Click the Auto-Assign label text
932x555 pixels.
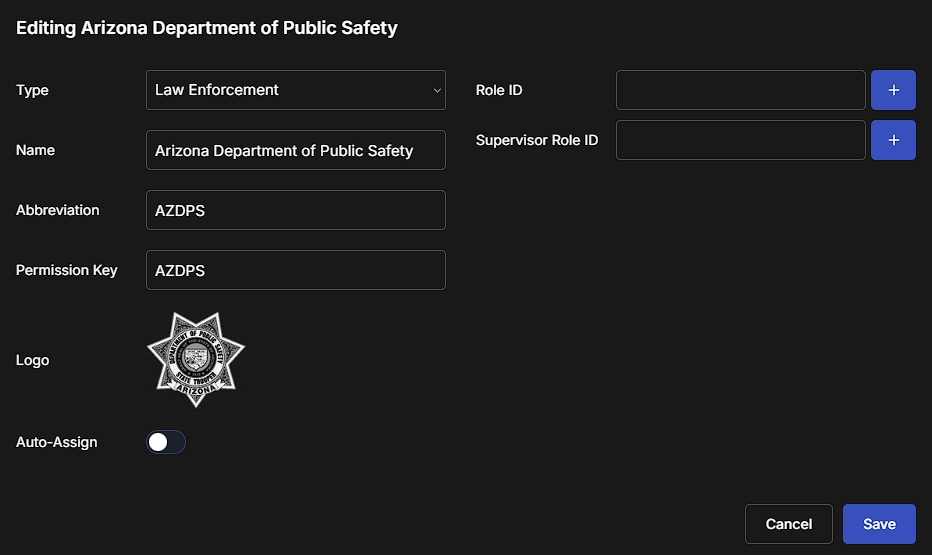(x=57, y=442)
